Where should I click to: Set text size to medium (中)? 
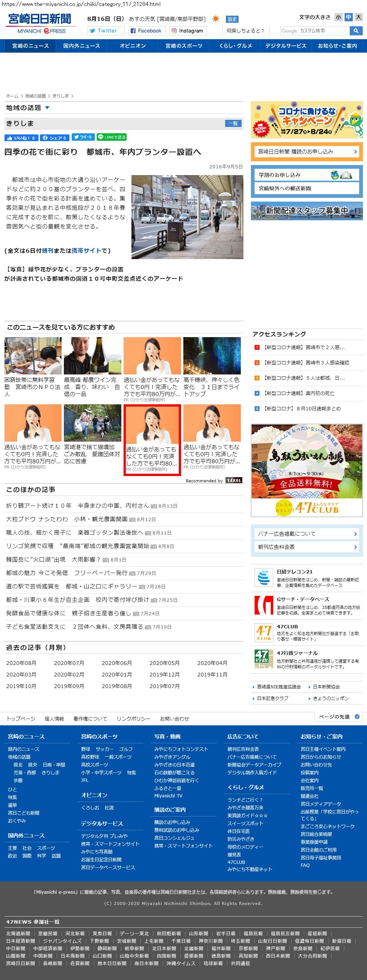(348, 17)
